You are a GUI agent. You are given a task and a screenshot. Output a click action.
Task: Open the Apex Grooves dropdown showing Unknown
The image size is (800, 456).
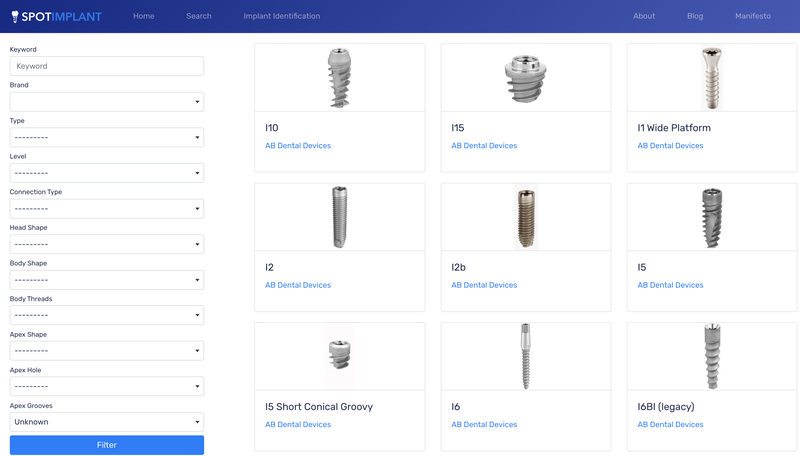(107, 422)
